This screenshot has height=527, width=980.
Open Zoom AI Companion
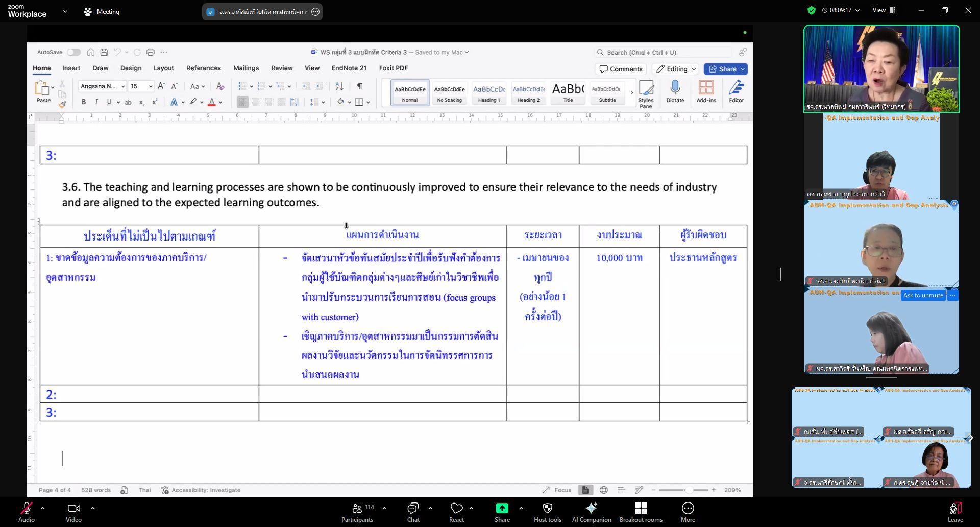tap(592, 512)
